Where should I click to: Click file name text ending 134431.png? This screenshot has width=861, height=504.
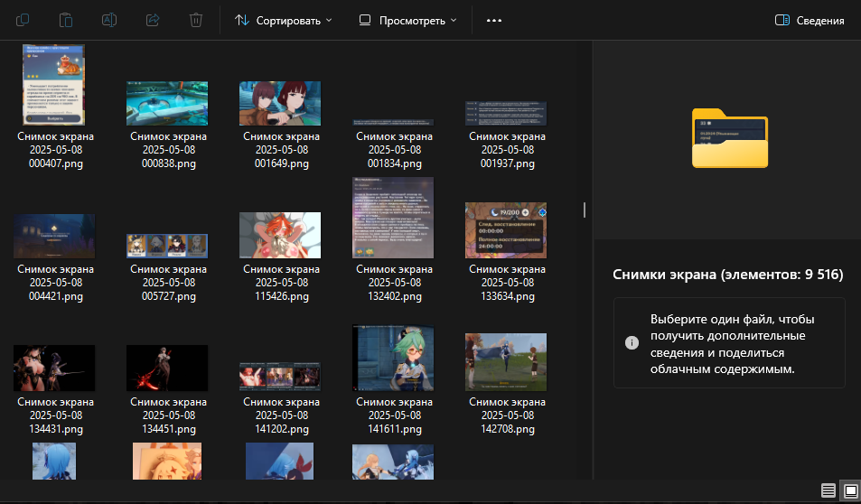point(55,415)
